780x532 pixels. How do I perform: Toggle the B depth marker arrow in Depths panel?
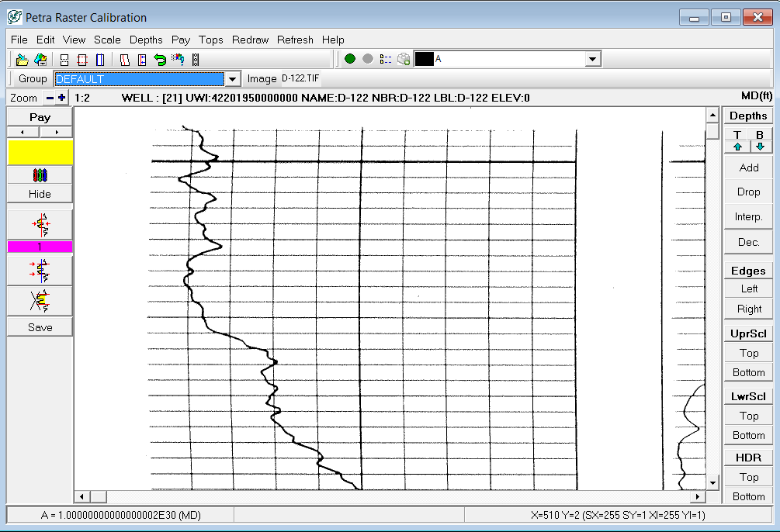click(x=759, y=146)
